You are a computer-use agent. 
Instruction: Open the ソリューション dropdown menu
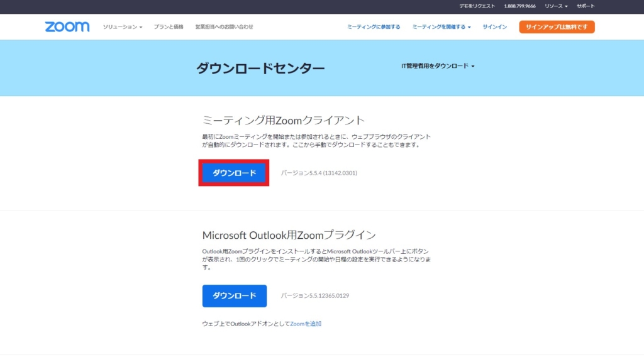tap(123, 26)
